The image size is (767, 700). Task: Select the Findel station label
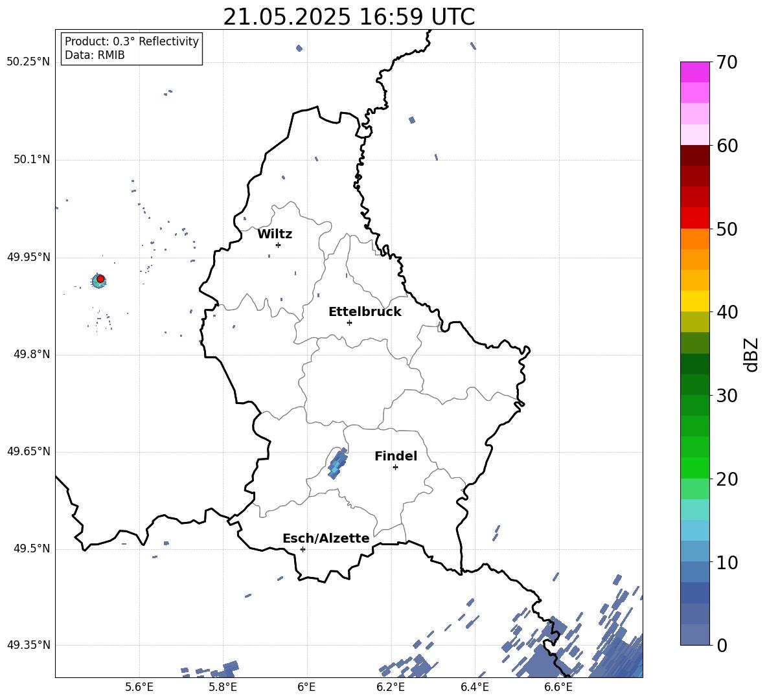[396, 456]
